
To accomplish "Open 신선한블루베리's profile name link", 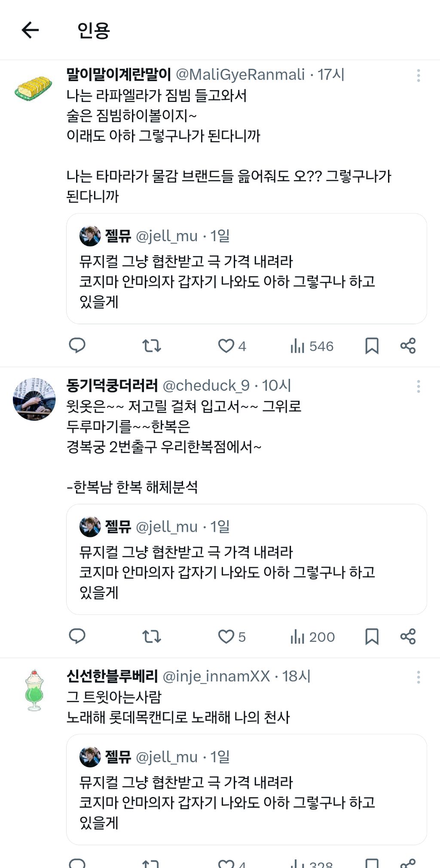I will [x=112, y=676].
